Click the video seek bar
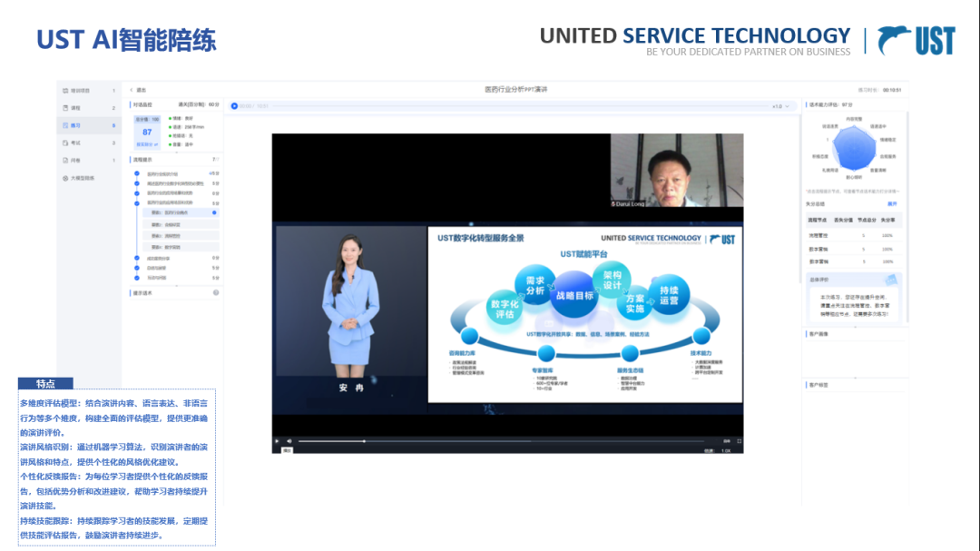980x551 pixels. (501, 441)
